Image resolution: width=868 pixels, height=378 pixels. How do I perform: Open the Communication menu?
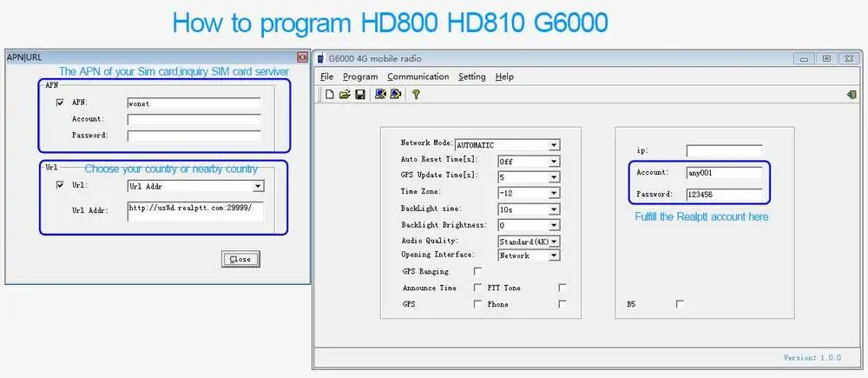click(x=418, y=76)
